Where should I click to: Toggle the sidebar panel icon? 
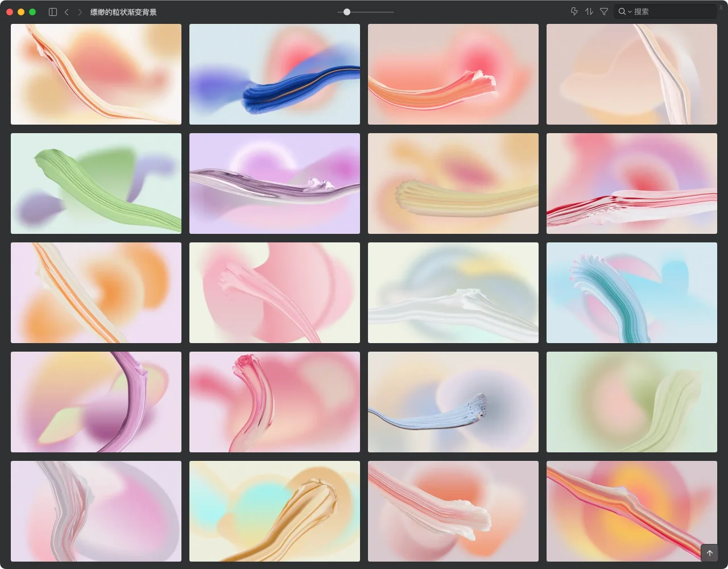tap(53, 12)
